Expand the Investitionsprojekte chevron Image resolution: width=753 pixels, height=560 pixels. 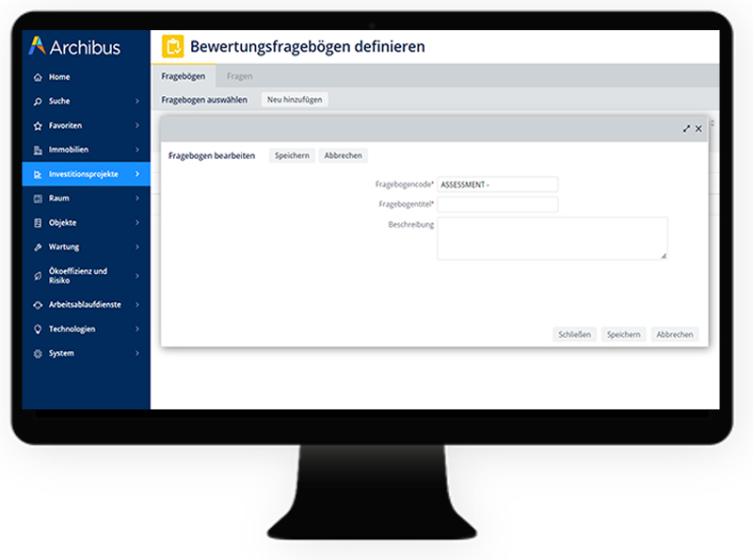pos(137,174)
